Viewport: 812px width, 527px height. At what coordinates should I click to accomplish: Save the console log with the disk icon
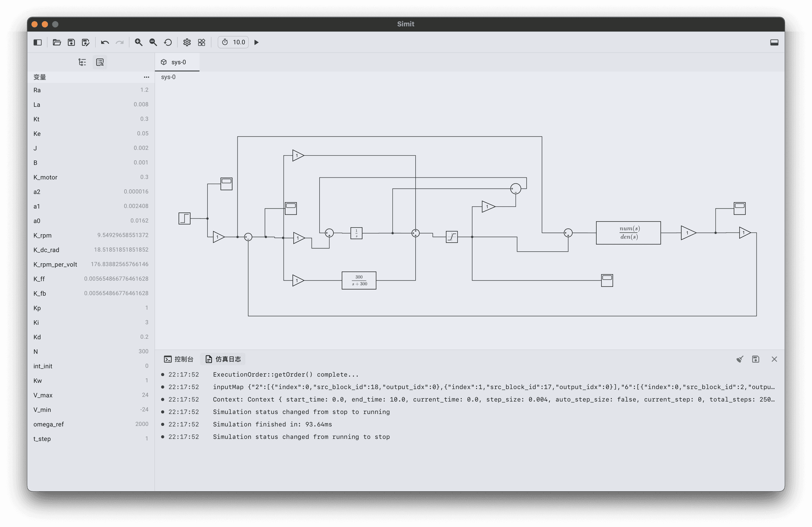tap(756, 359)
